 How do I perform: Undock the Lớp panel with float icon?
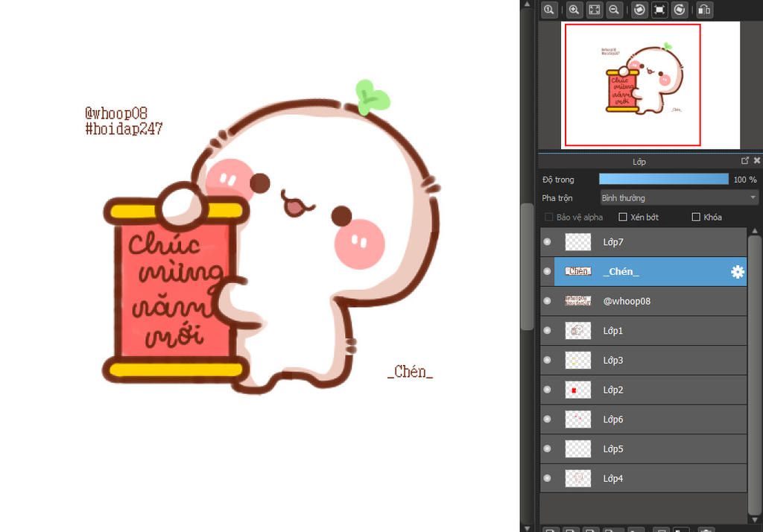[744, 161]
